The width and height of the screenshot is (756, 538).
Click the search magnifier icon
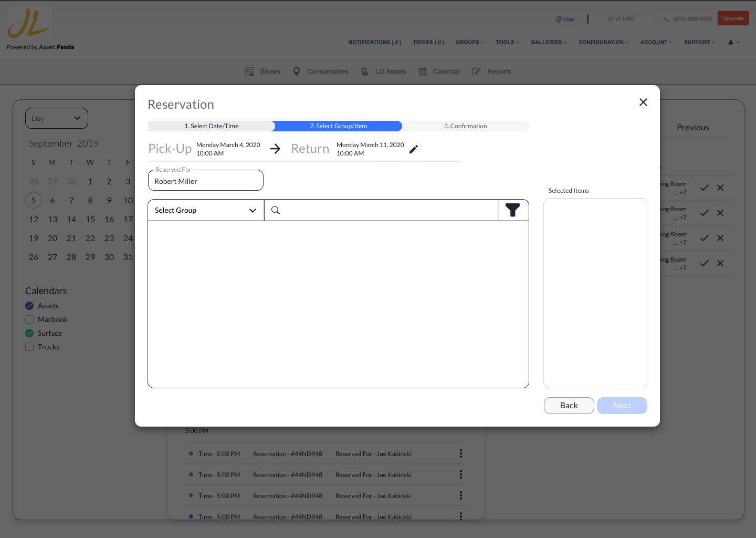point(276,210)
